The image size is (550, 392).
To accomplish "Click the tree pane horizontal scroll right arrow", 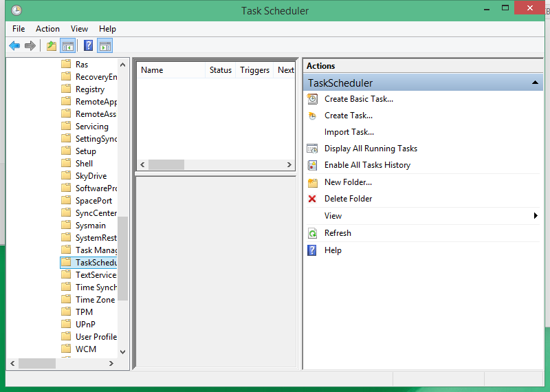I will point(111,364).
